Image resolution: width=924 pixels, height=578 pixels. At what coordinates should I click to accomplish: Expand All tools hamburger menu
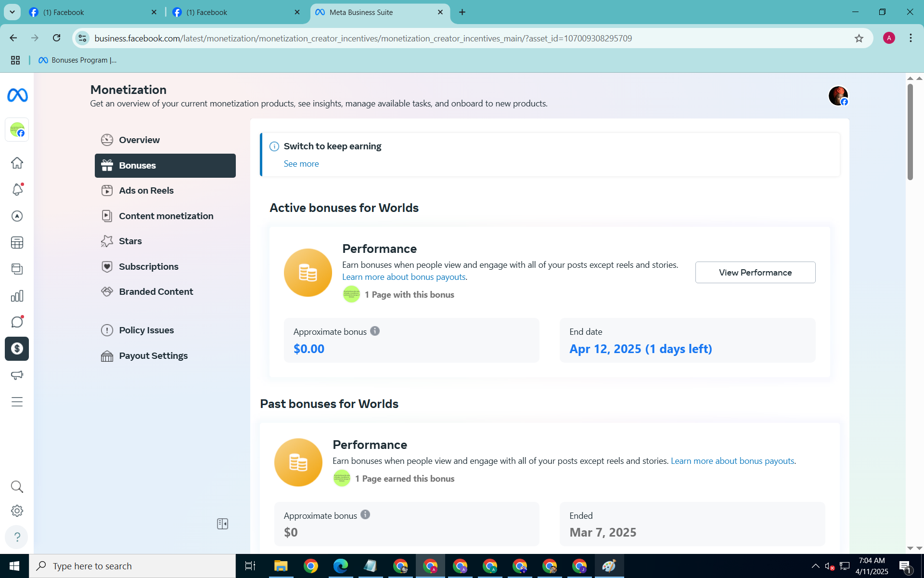click(x=17, y=402)
